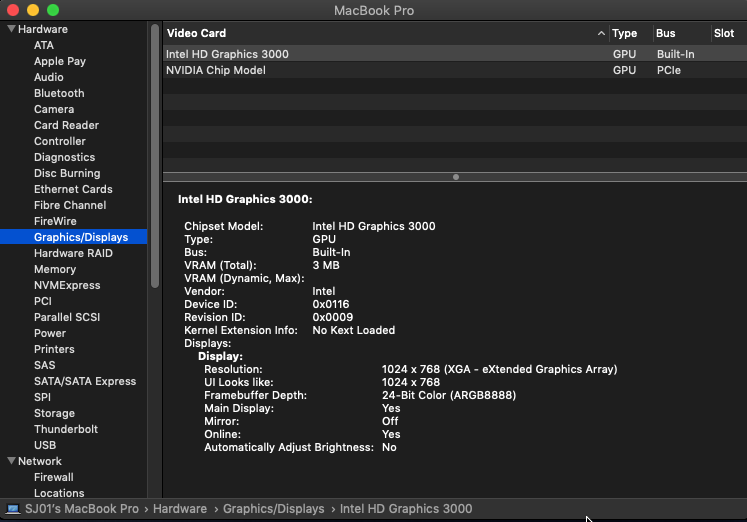
Task: Open the SAS entry
Action: coord(44,365)
